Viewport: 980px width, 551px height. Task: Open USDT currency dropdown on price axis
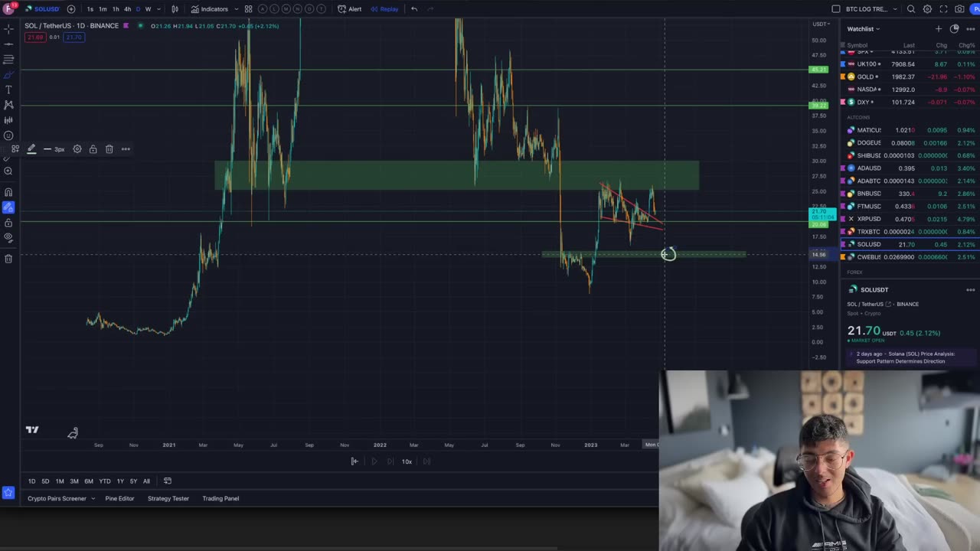tap(819, 24)
